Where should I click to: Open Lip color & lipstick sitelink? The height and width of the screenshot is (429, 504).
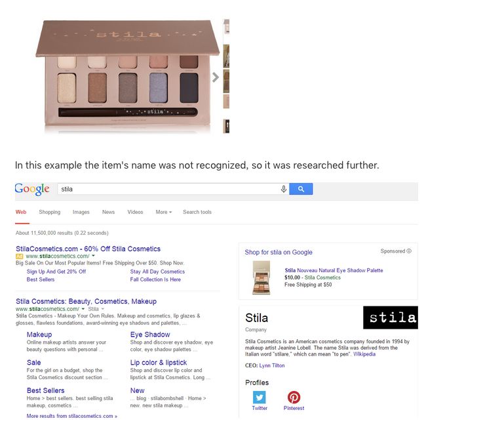159,363
